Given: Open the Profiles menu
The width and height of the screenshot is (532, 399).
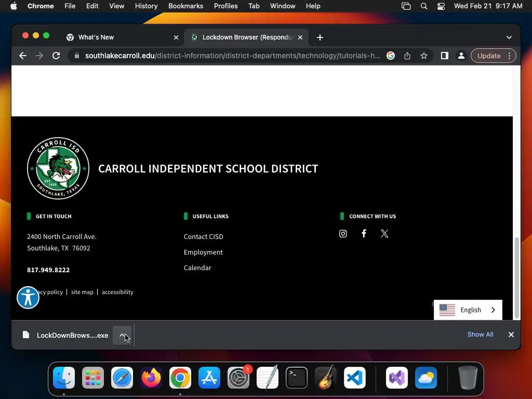Looking at the screenshot, I should tap(225, 6).
